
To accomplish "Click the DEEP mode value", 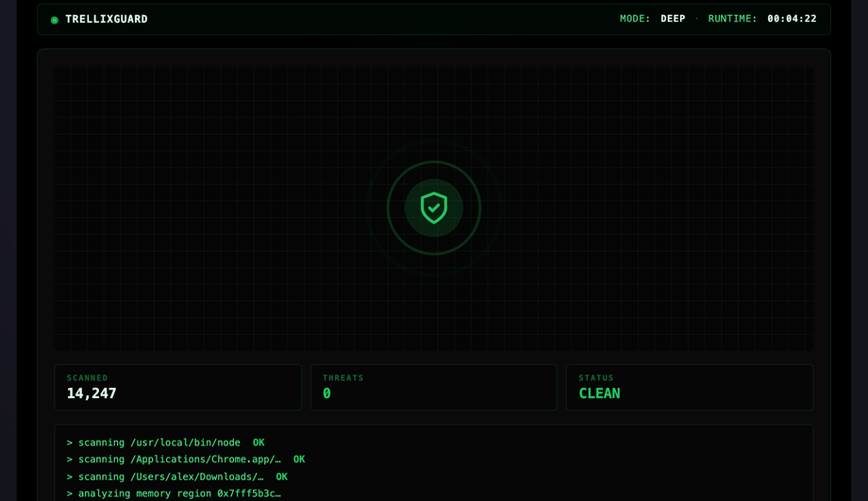I will [673, 18].
